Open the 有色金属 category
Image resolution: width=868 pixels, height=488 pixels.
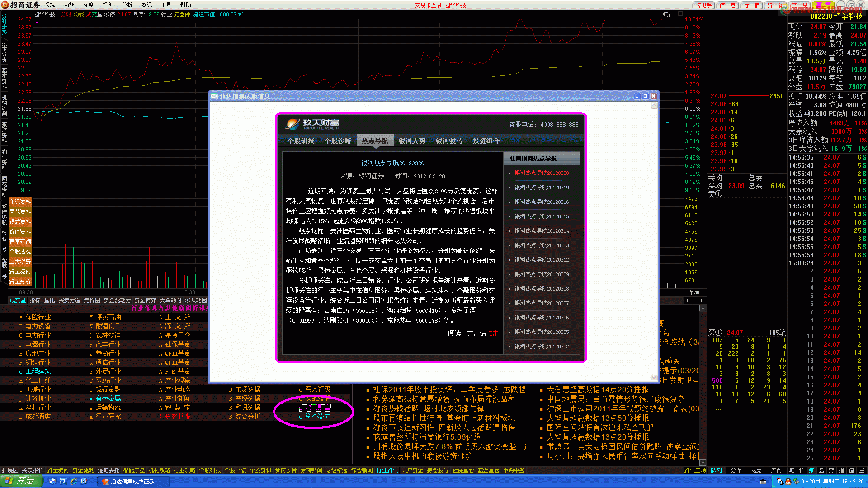click(108, 399)
